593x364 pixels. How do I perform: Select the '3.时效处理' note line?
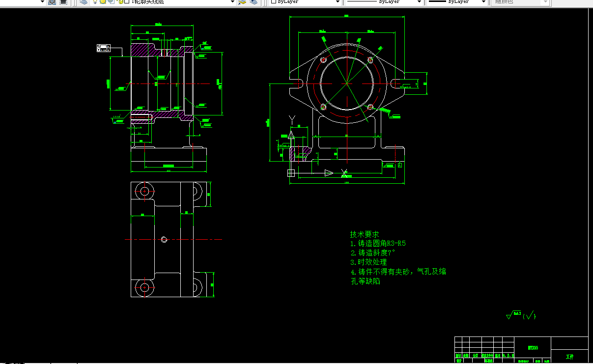pyautogui.click(x=368, y=262)
